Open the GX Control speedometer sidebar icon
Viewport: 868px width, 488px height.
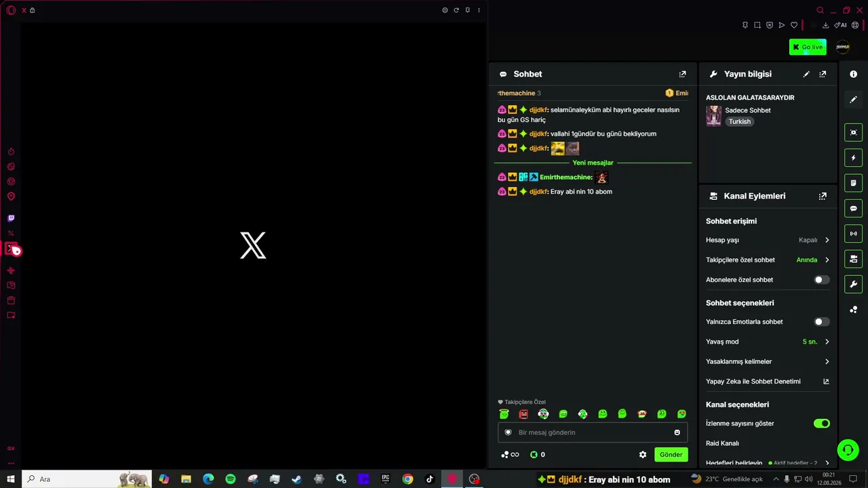(11, 152)
